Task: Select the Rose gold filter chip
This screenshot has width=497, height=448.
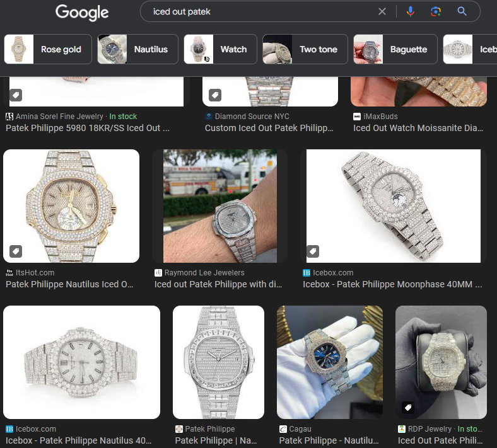Action: click(x=48, y=49)
